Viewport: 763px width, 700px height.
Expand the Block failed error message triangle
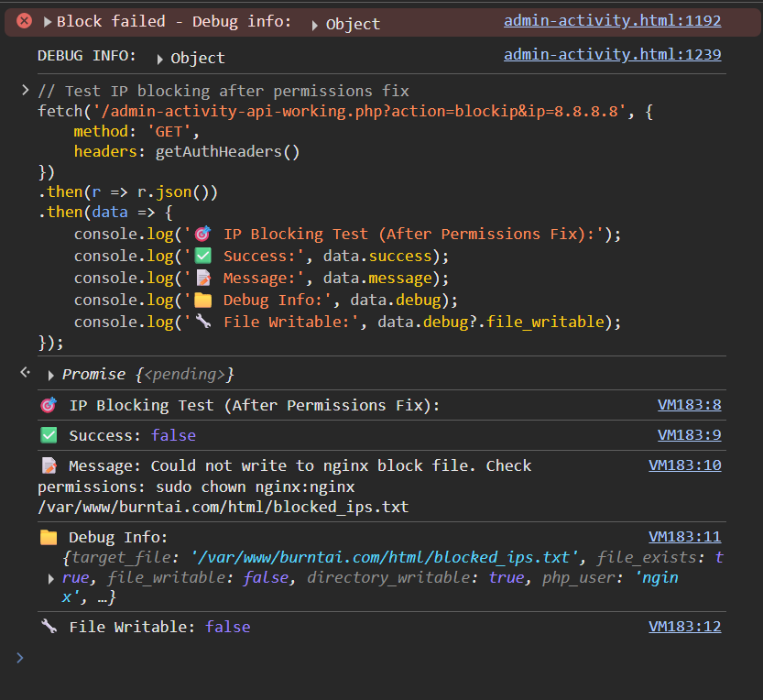click(48, 21)
